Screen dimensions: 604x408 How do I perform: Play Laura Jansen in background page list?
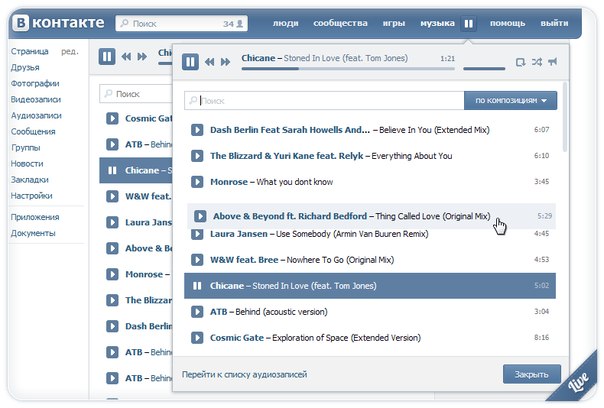point(112,223)
